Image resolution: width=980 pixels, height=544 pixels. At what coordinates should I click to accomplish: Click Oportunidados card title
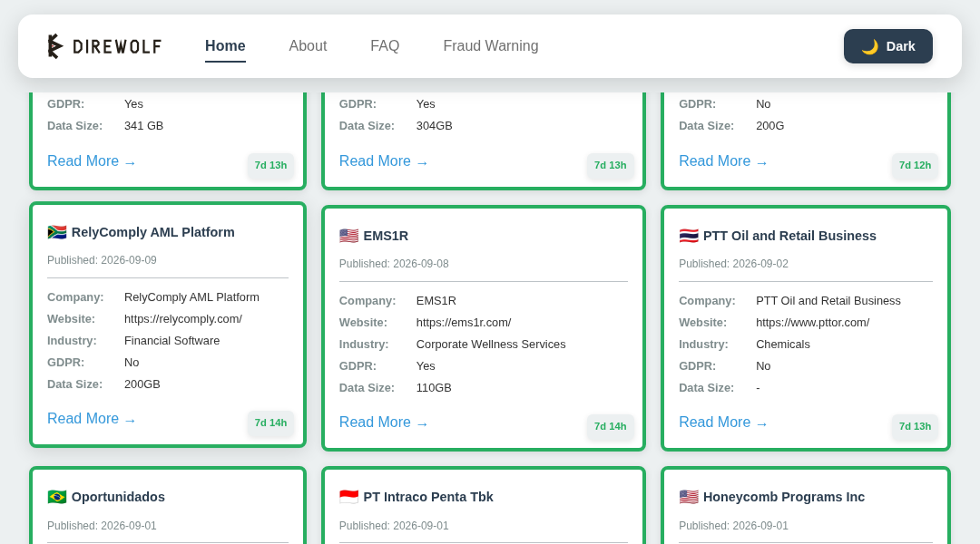pos(118,497)
